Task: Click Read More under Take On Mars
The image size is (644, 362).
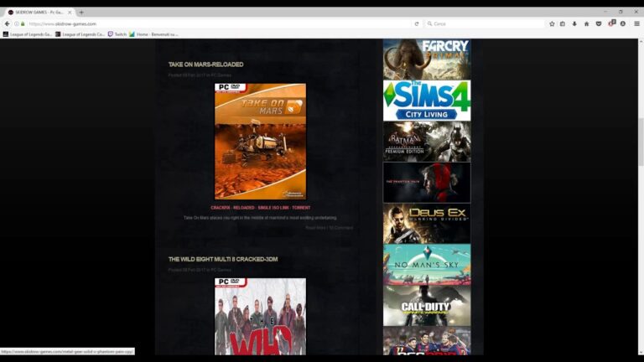Action: click(315, 228)
